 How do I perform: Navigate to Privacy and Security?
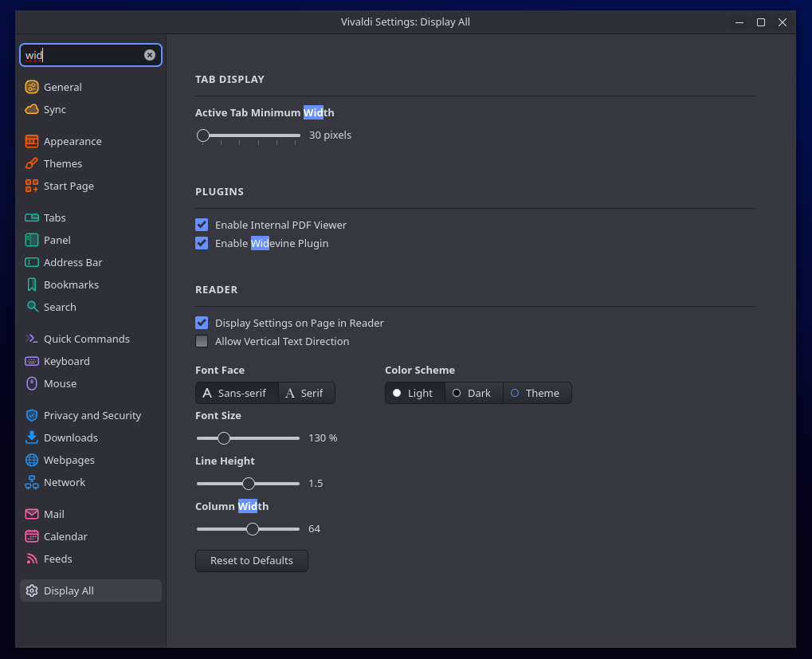tap(91, 416)
